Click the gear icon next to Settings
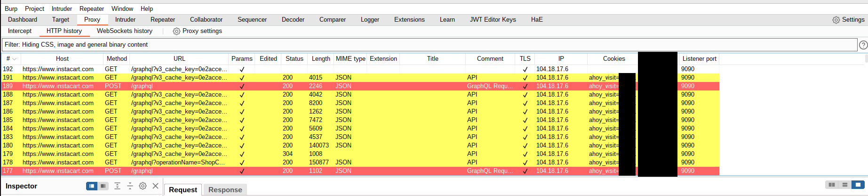The height and width of the screenshot is (196, 868). pyautogui.click(x=836, y=20)
